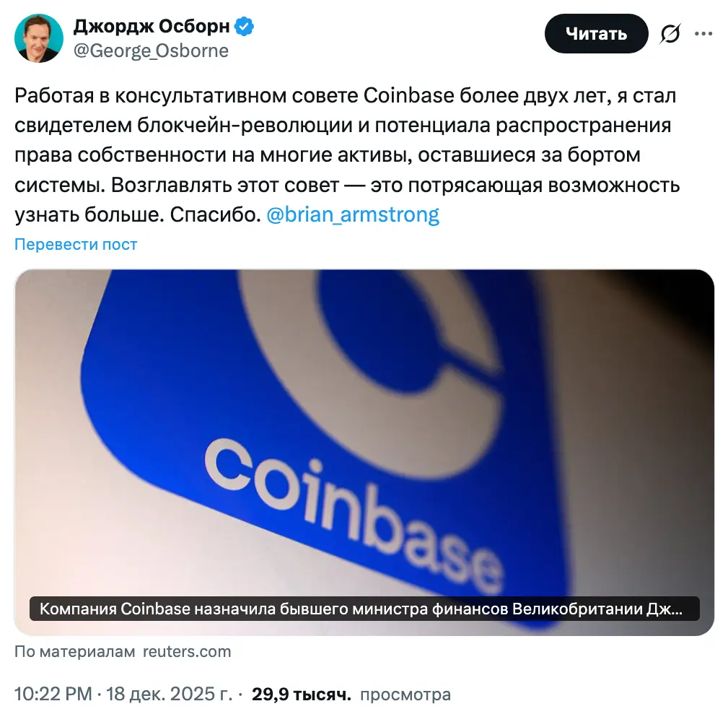Open the Grok slashed-circle icon
Image resolution: width=728 pixels, height=714 pixels.
(x=670, y=33)
